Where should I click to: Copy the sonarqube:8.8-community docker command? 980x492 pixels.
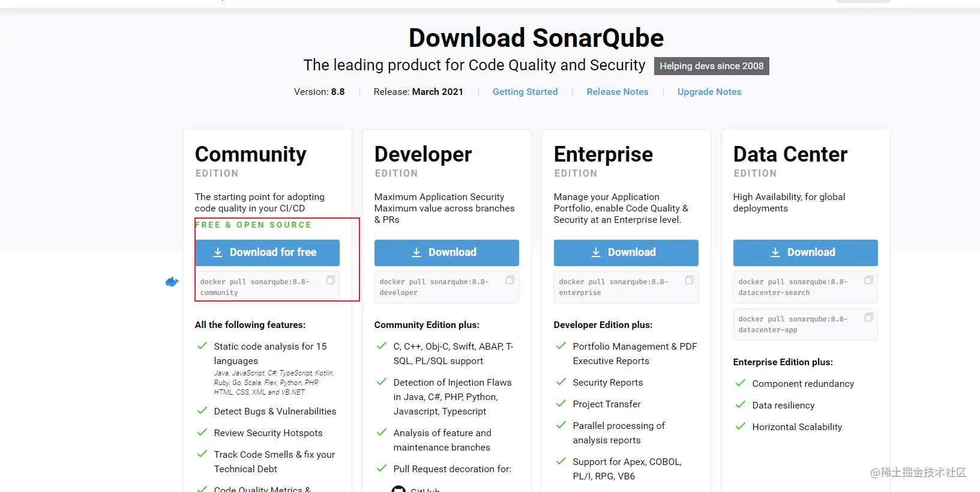coord(331,281)
